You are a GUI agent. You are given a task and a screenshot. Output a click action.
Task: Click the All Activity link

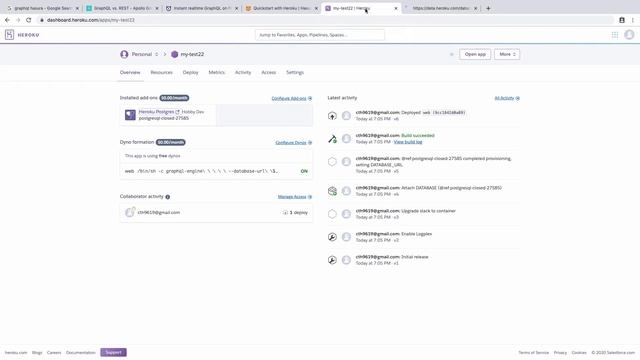(x=507, y=98)
